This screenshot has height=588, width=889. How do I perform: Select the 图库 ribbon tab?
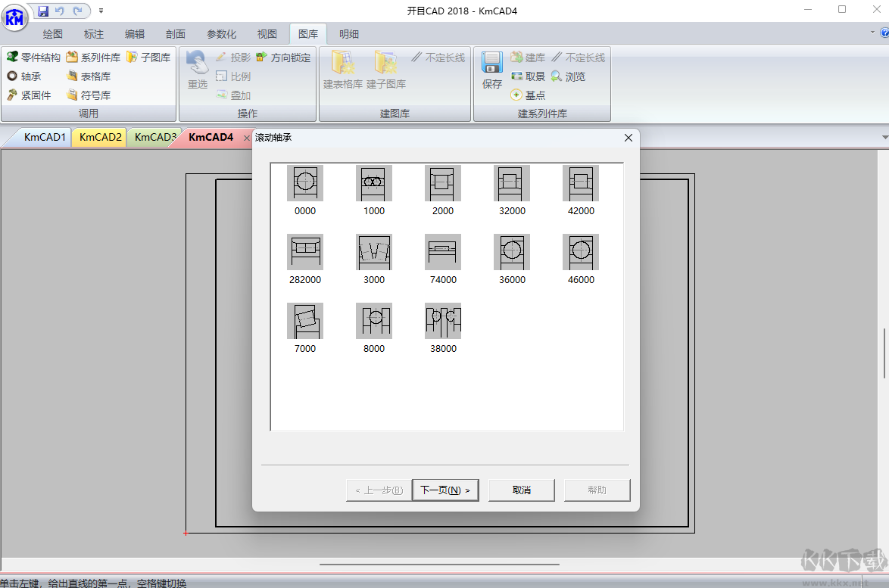click(308, 34)
